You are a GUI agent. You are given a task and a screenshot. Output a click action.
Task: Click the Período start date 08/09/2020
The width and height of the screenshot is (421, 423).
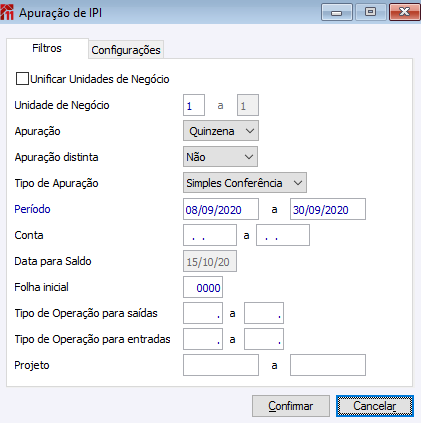click(221, 209)
